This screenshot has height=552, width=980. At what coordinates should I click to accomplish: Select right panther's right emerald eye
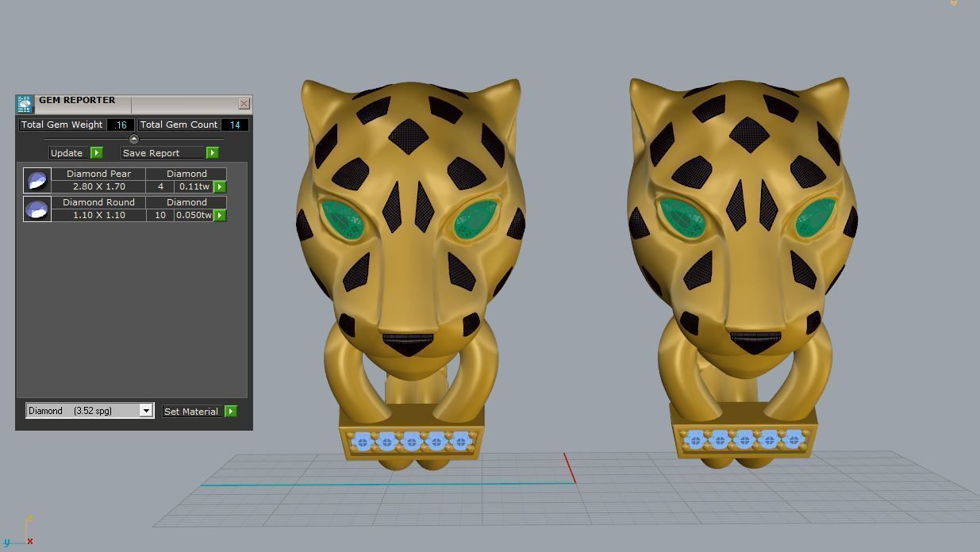[x=816, y=218]
